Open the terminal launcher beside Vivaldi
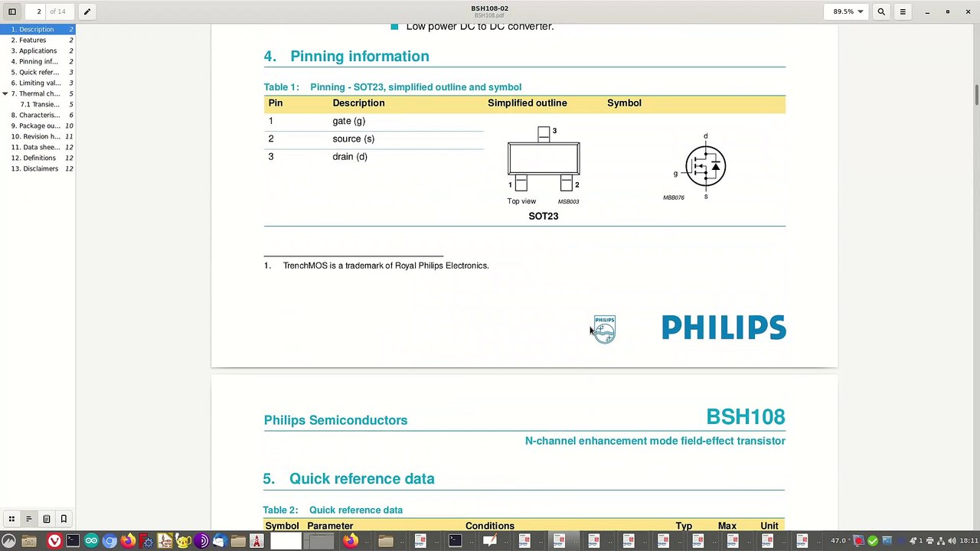980x551 pixels. click(73, 541)
